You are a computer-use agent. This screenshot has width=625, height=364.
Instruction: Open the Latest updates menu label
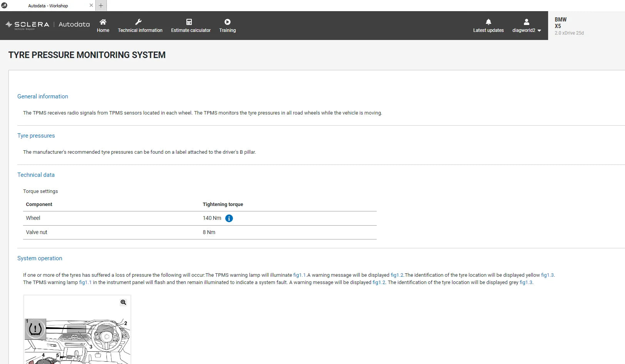[488, 30]
